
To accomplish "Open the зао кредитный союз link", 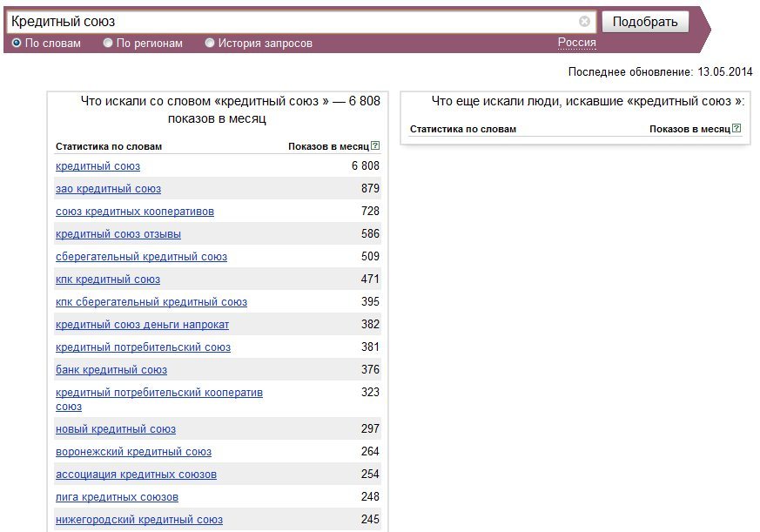I will [108, 189].
